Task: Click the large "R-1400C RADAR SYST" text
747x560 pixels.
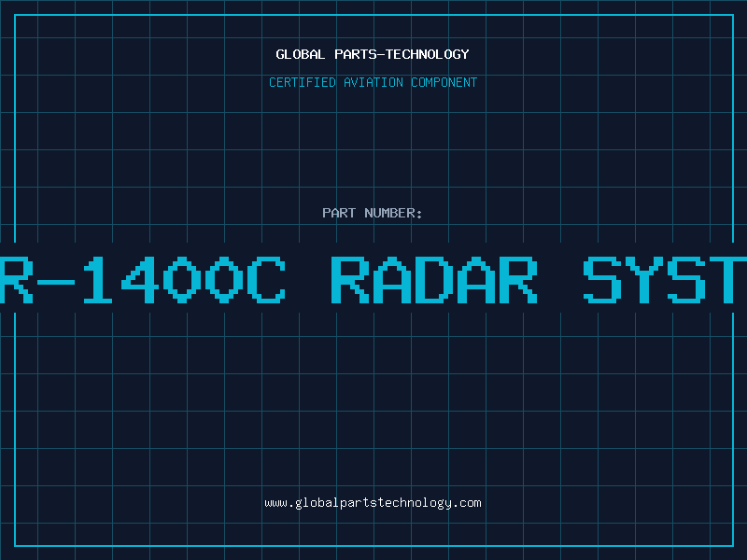Action: [x=373, y=279]
